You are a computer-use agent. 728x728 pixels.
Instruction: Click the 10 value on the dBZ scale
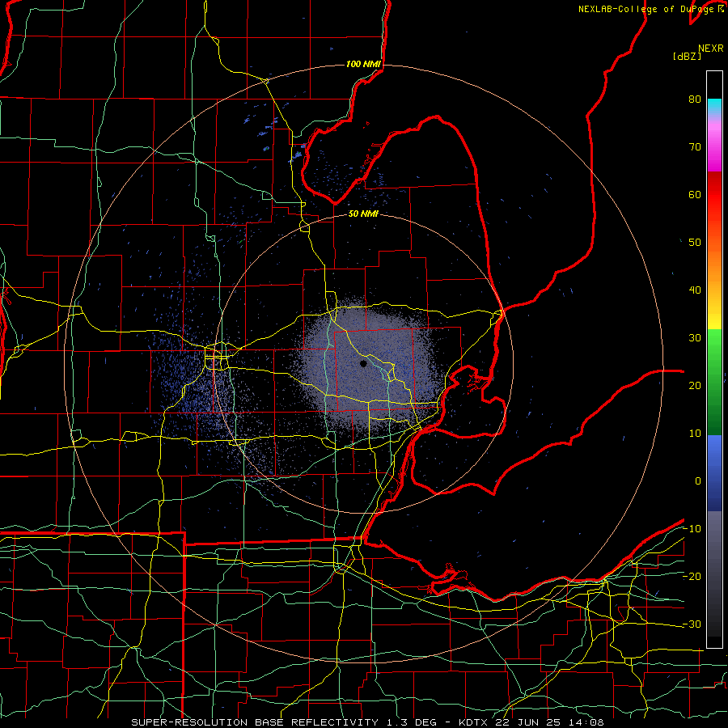coord(695,434)
